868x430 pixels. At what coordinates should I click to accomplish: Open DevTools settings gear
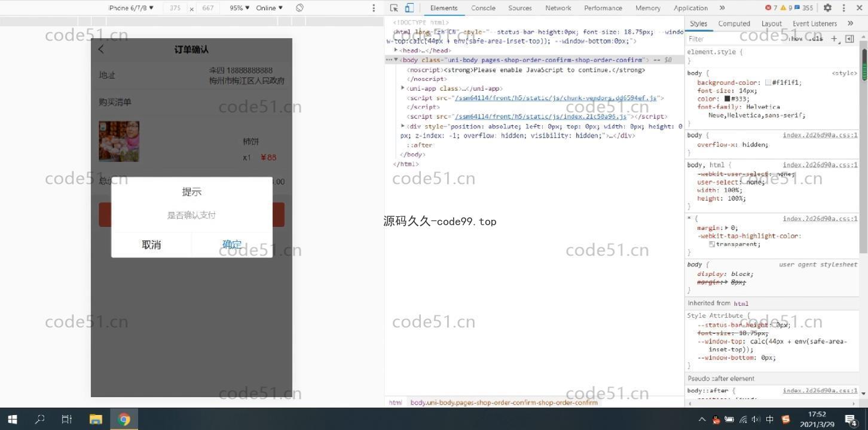pos(827,8)
